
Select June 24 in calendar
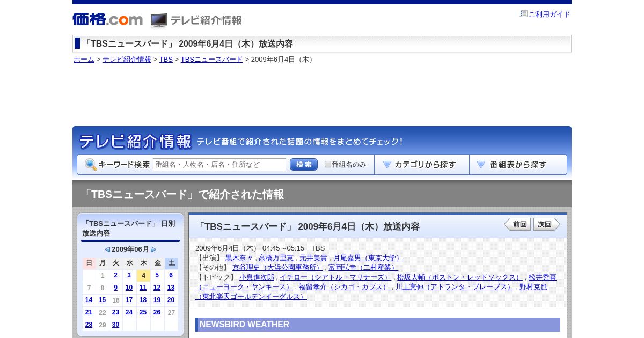[129, 312]
